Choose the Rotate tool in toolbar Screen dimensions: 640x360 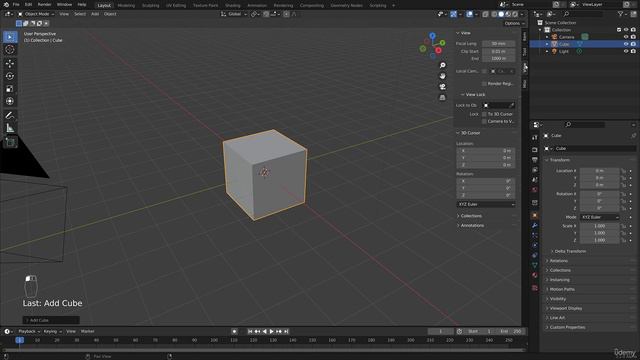coord(10,76)
